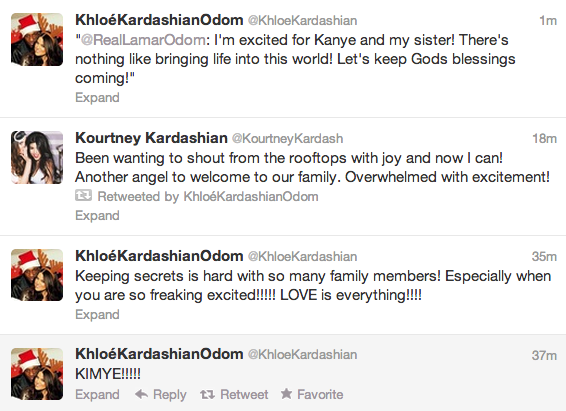Click the 'Retweeted by KhloéKardashianOdom' link

tap(208, 196)
